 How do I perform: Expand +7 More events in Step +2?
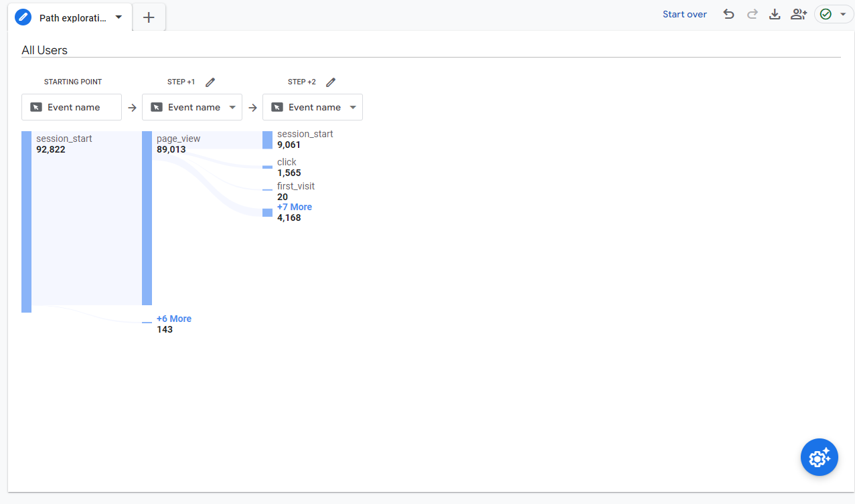[294, 207]
